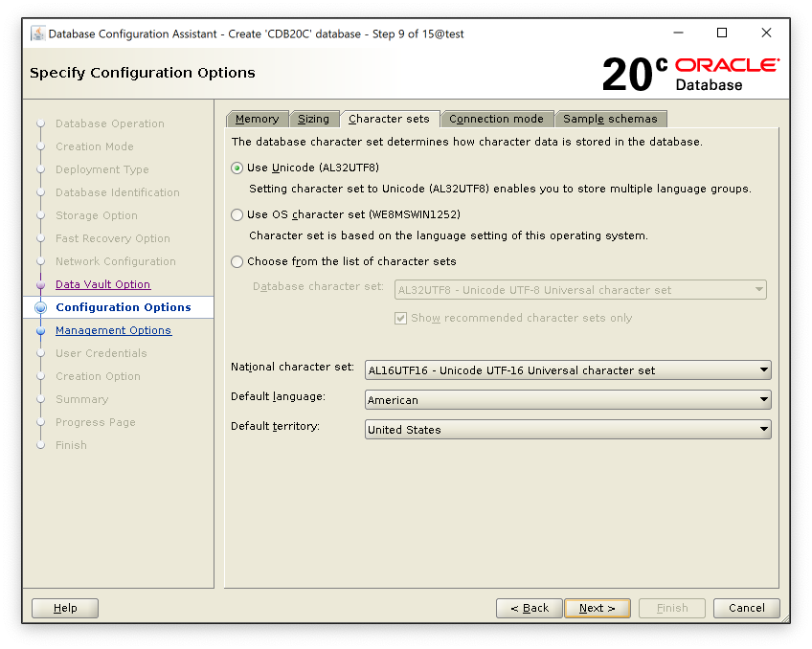Screen dimensions: 812x649
Task: Click the Data Vault Option step bullet
Action: (x=40, y=285)
